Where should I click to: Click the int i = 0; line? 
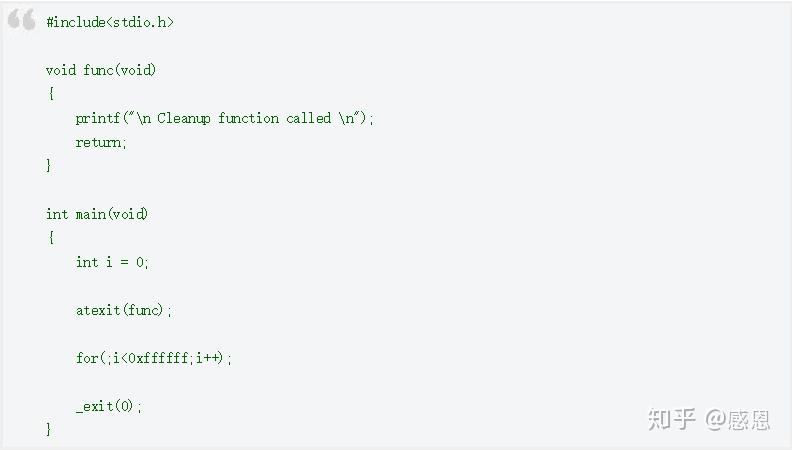112,262
